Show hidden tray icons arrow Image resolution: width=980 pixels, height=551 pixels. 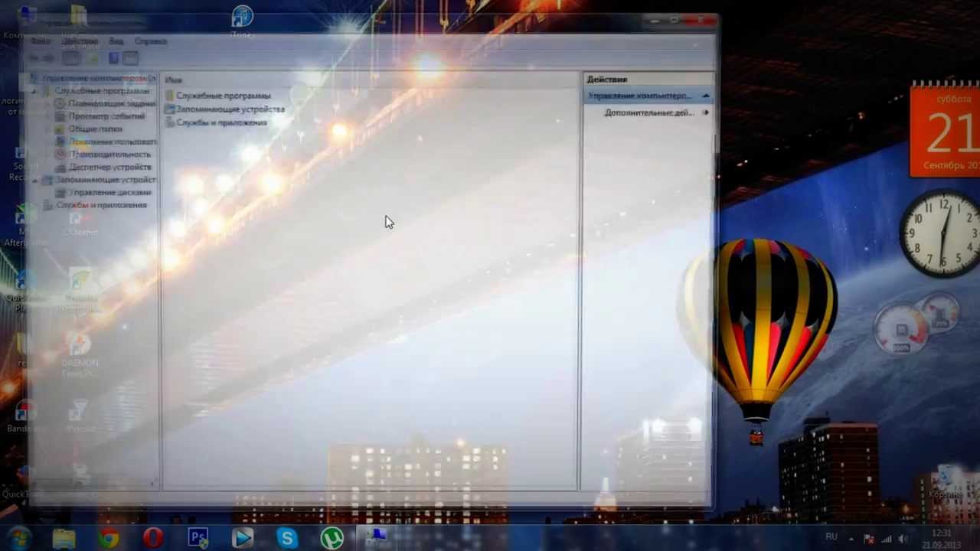(x=851, y=539)
